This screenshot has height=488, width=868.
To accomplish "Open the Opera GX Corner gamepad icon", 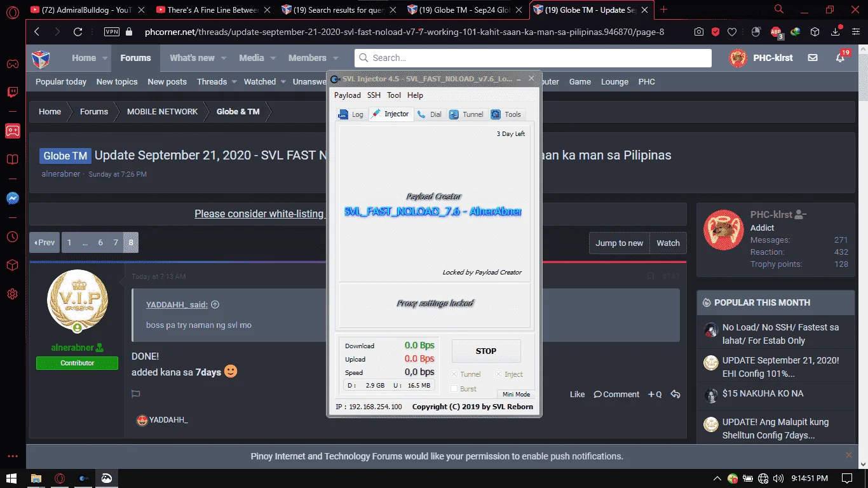I will [x=12, y=64].
